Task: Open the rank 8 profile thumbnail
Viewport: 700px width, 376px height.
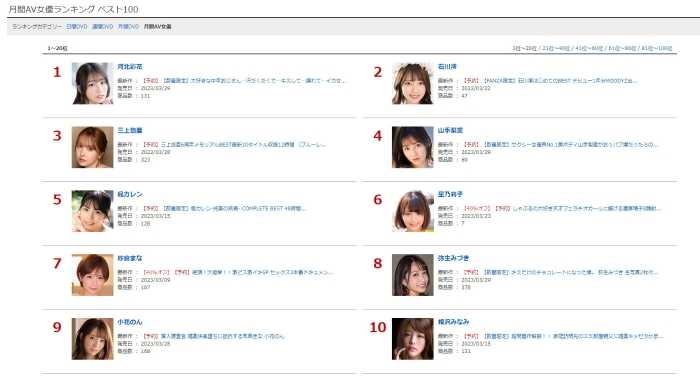Action: [412, 275]
